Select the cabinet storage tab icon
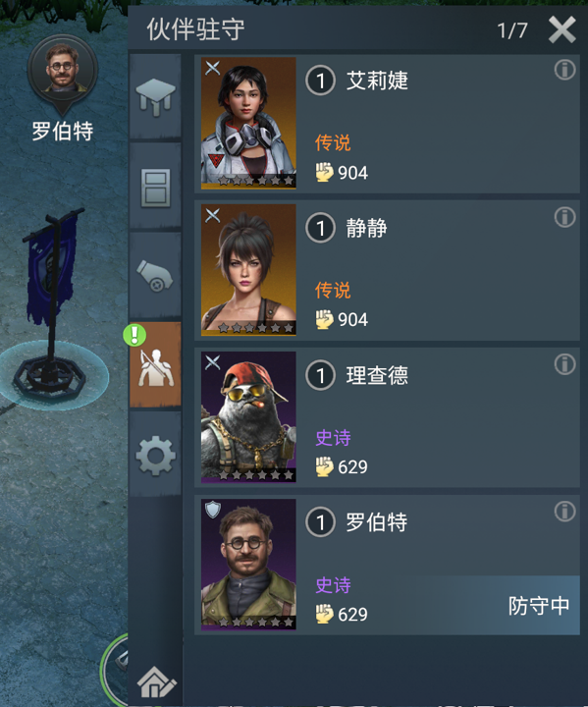The height and width of the screenshot is (707, 588). [x=155, y=188]
